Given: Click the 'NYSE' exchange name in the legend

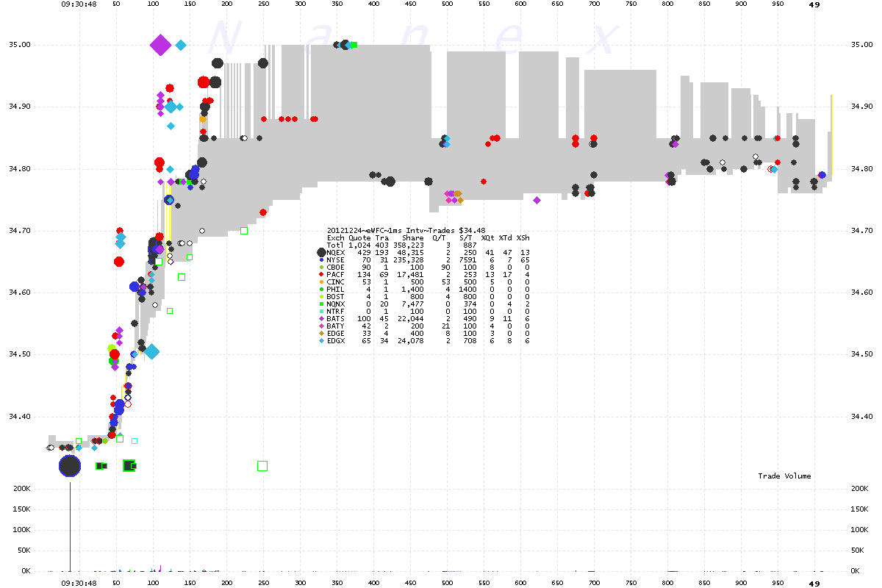Looking at the screenshot, I should click(x=336, y=260).
